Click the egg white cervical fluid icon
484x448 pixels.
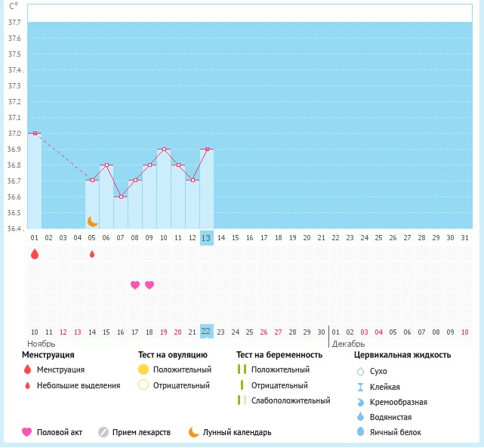[359, 432]
